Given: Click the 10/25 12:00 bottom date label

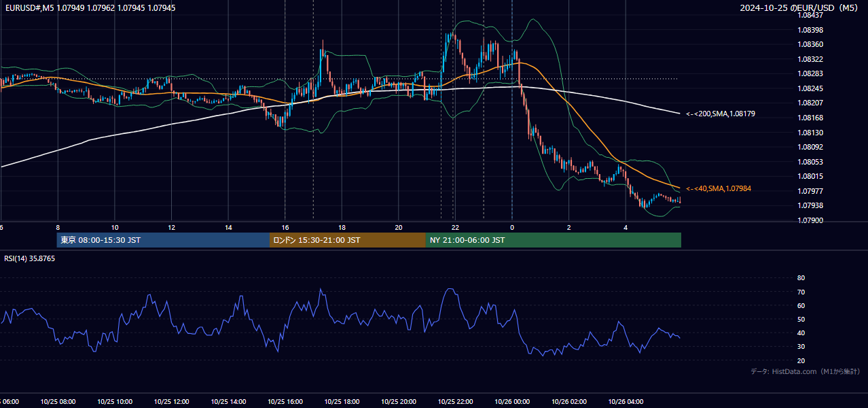Looking at the screenshot, I should (x=171, y=402).
